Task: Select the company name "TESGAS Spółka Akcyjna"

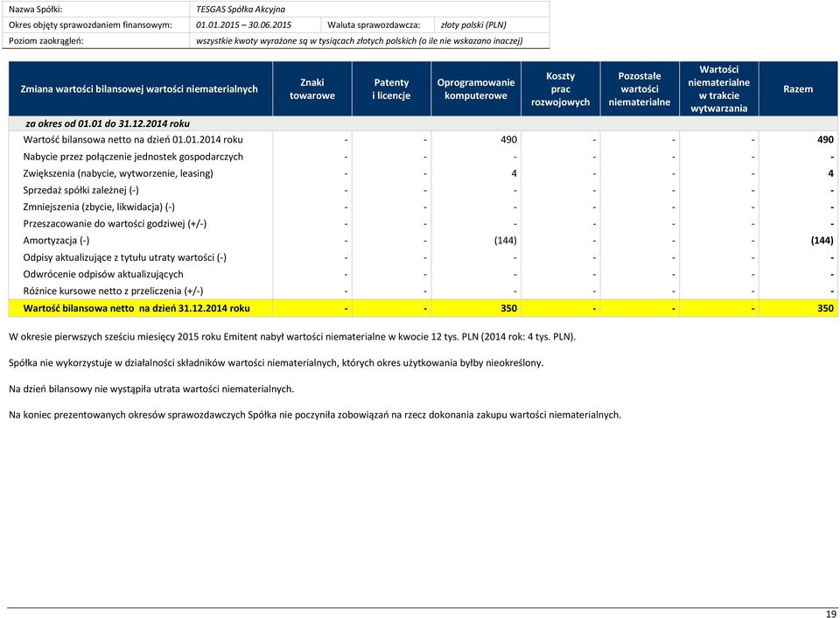Action: [241, 9]
